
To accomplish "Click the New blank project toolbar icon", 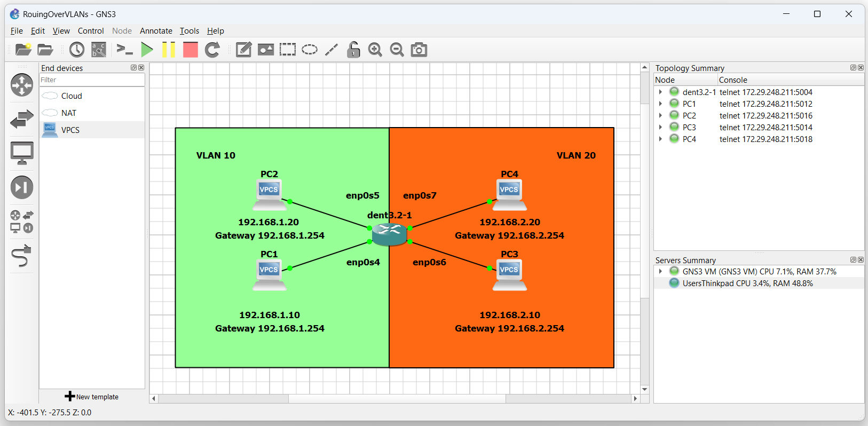I will (23, 50).
